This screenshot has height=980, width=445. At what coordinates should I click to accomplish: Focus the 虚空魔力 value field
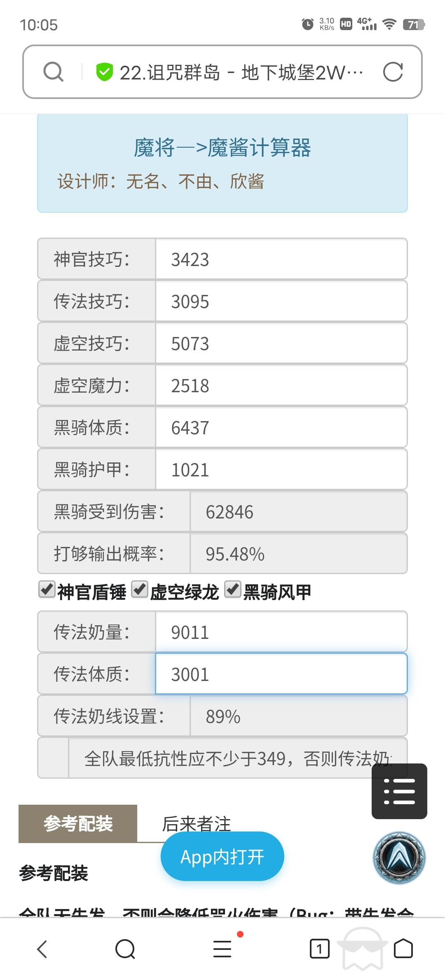point(281,386)
